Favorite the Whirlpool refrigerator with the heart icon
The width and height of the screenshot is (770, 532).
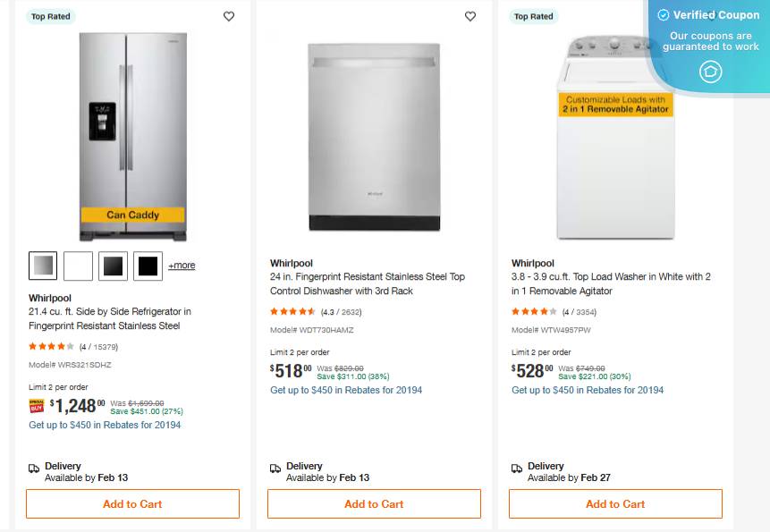228,16
